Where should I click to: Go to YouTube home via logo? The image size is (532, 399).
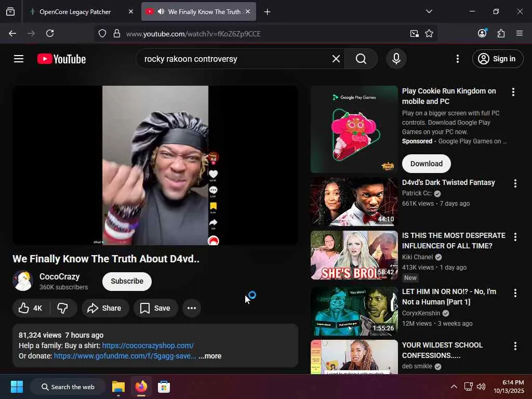[61, 59]
